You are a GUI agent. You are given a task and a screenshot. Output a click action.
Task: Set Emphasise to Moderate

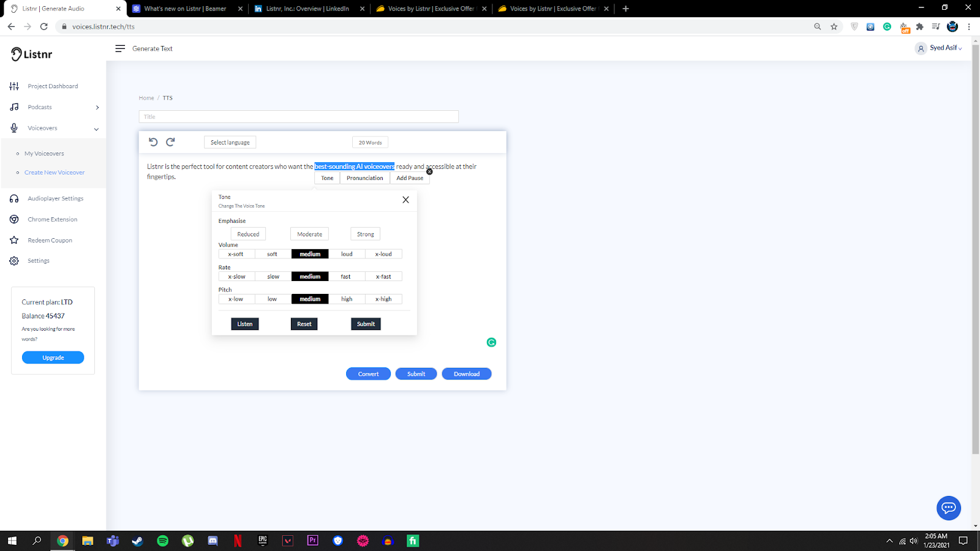[x=309, y=234]
